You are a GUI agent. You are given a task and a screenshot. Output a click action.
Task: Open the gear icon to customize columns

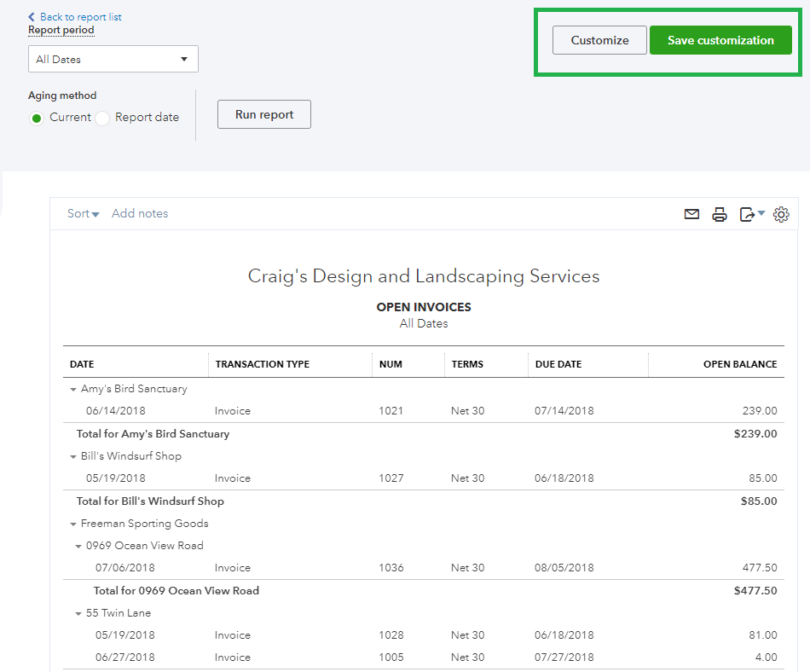tap(781, 214)
